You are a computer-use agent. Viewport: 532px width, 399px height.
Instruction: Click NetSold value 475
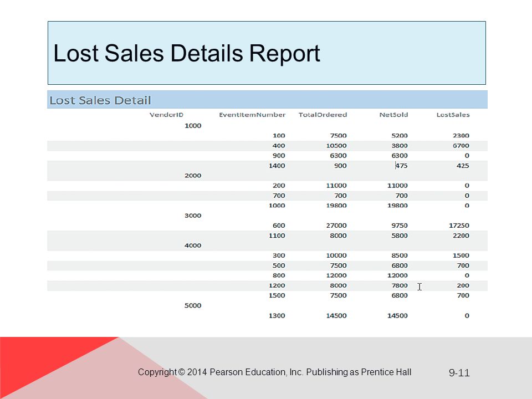[401, 166]
